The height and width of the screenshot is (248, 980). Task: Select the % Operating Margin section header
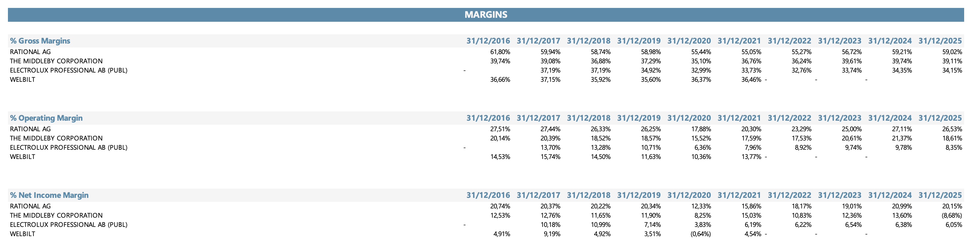click(46, 118)
